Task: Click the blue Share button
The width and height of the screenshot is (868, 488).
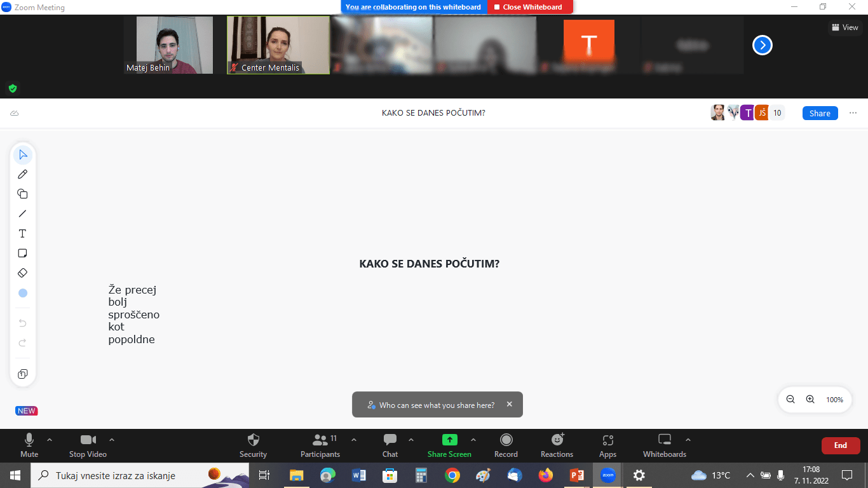Action: click(820, 113)
